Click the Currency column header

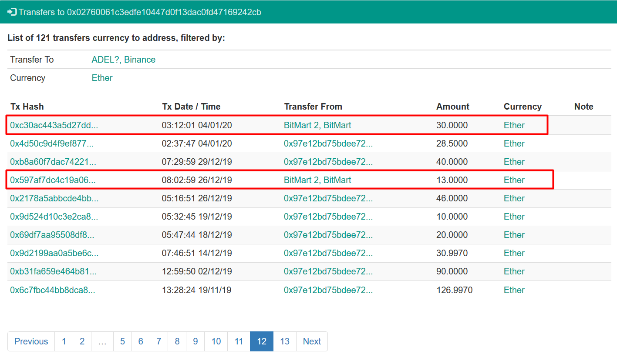(x=523, y=107)
